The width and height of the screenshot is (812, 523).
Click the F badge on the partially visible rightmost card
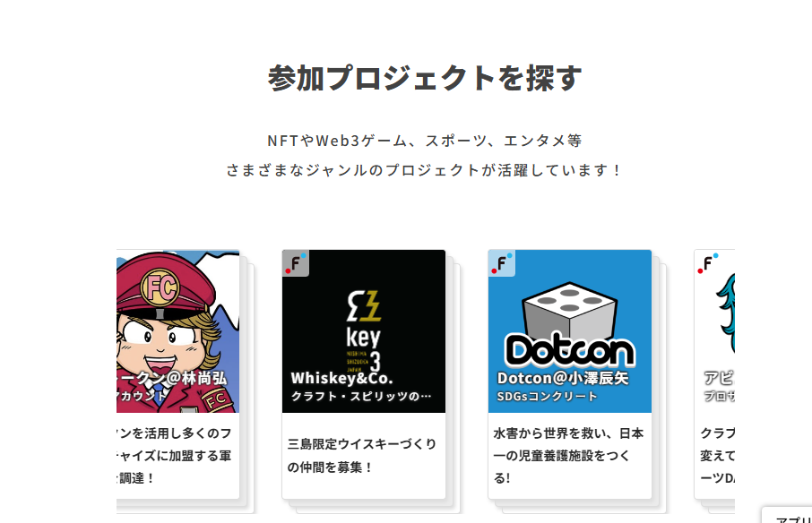(708, 263)
